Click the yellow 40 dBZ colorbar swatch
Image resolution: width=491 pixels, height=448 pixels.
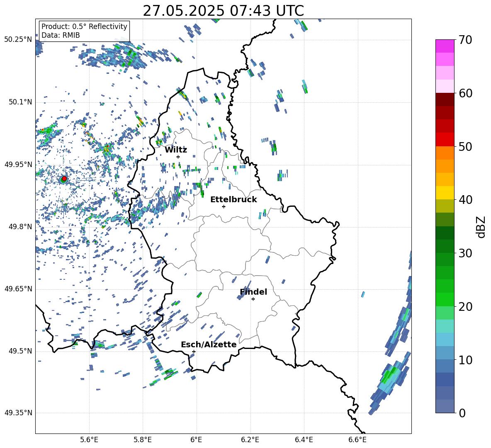[445, 193]
